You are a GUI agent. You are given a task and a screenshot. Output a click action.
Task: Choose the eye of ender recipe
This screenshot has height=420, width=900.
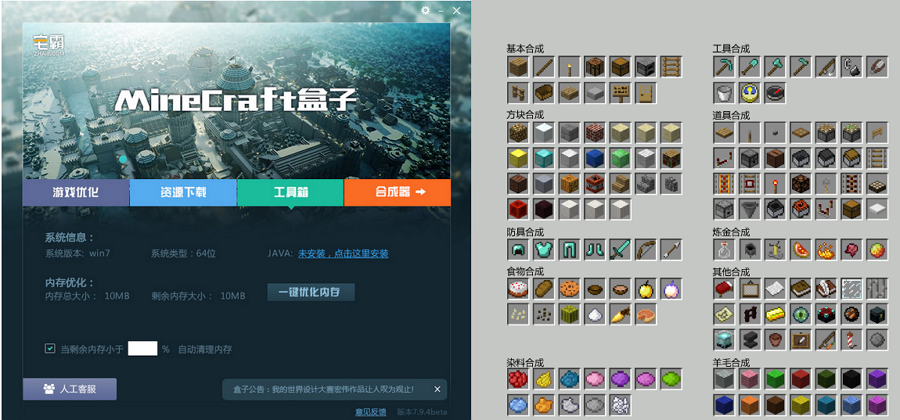pyautogui.click(x=800, y=314)
